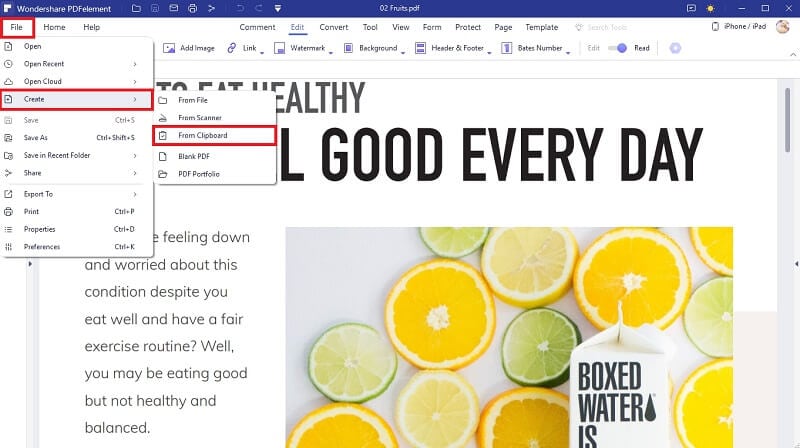The height and width of the screenshot is (448, 800).
Task: Expand the Watermark dropdown arrow
Action: click(x=331, y=52)
